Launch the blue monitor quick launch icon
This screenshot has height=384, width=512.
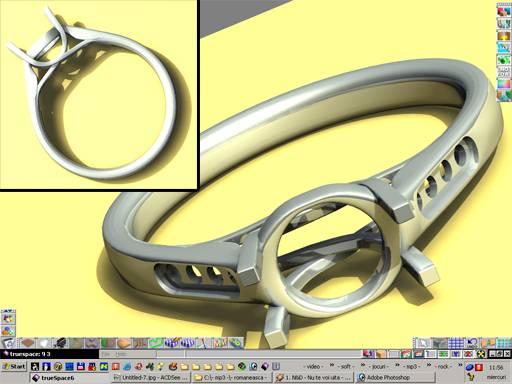[x=69, y=366]
